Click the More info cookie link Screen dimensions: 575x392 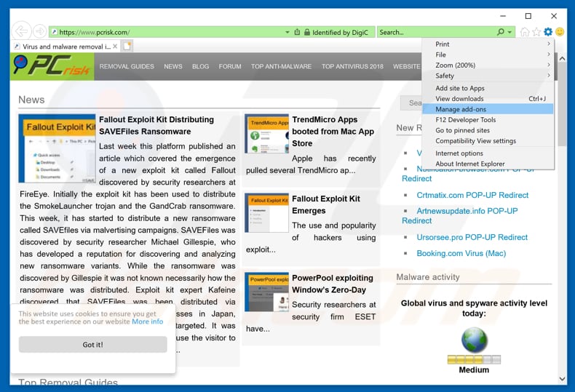pos(148,321)
